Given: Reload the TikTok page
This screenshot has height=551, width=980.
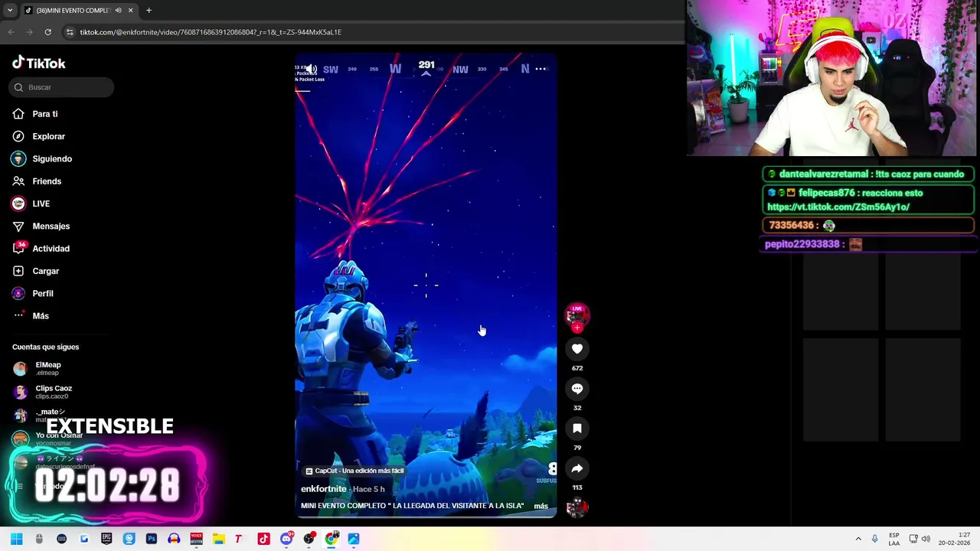Looking at the screenshot, I should [47, 32].
